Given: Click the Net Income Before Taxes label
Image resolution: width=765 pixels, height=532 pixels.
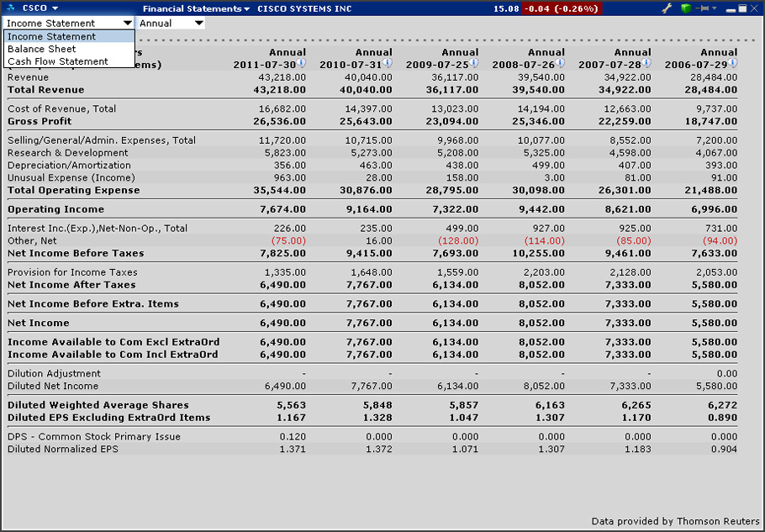Looking at the screenshot, I should click(x=76, y=253).
